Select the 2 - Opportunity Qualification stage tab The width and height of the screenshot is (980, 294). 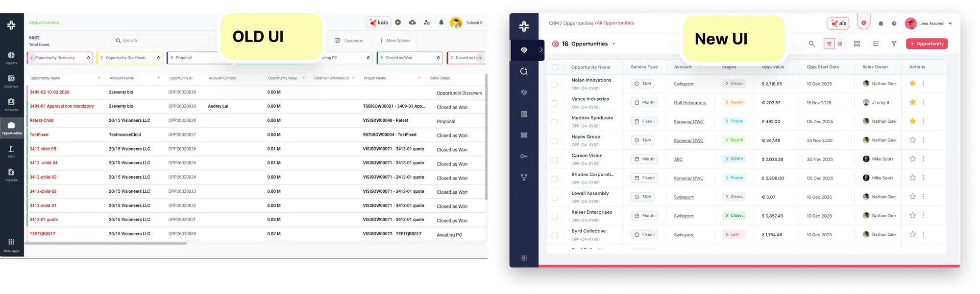[129, 58]
